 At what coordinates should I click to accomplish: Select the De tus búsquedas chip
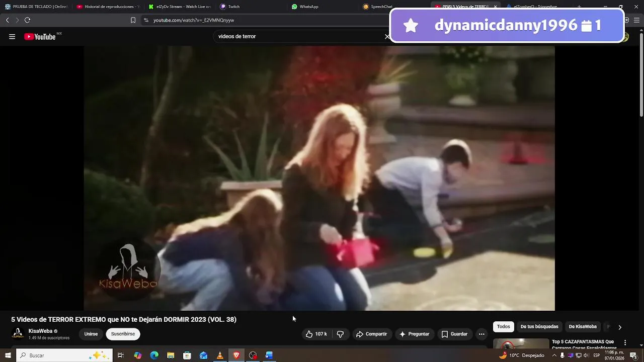pos(539,327)
